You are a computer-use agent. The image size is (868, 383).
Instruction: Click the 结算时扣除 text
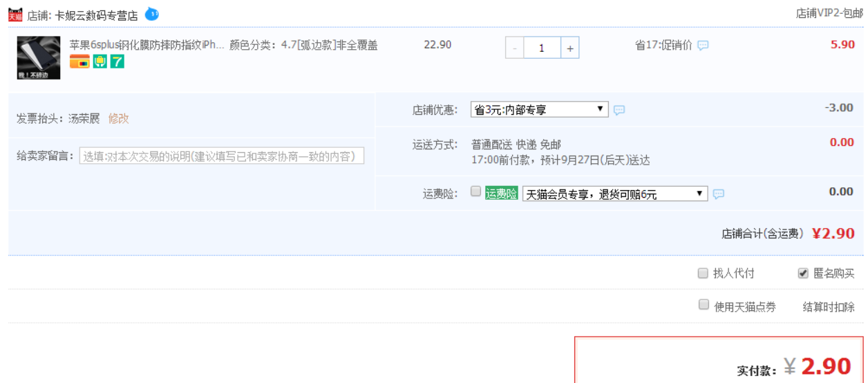829,307
